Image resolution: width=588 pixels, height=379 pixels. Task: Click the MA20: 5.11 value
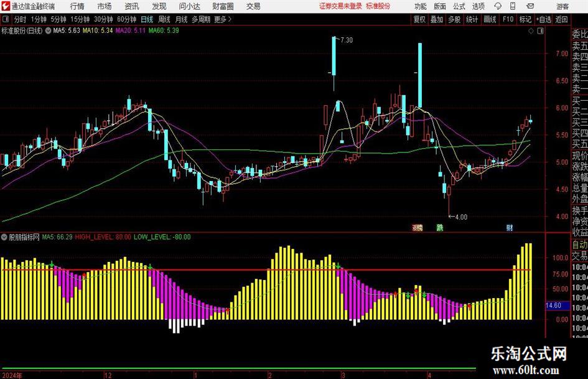pos(130,30)
